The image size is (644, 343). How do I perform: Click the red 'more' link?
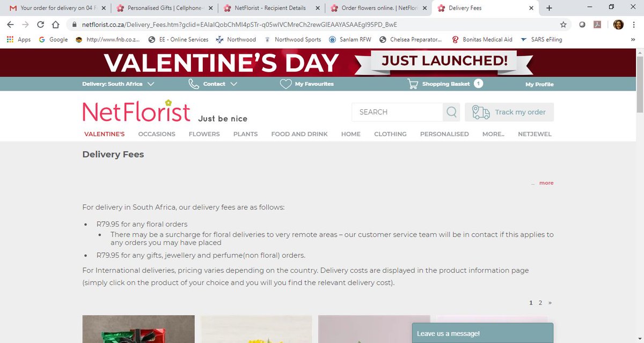click(x=546, y=183)
